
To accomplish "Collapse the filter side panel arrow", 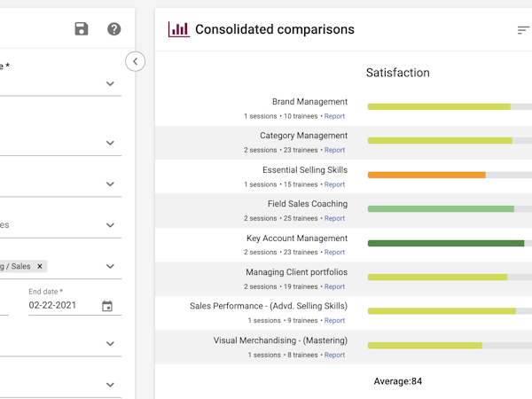I will click(135, 61).
